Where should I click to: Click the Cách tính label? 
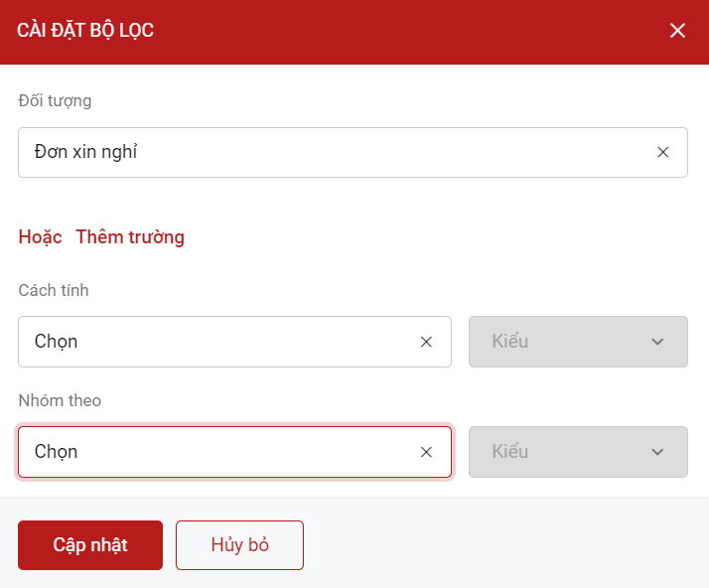(54, 290)
